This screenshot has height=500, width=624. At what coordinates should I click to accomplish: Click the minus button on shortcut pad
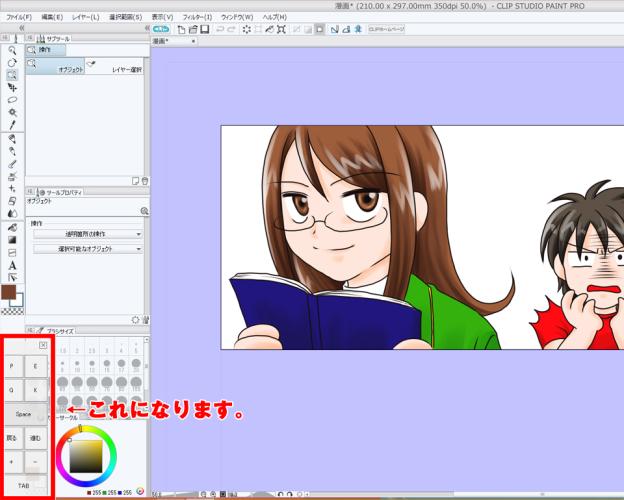35,462
